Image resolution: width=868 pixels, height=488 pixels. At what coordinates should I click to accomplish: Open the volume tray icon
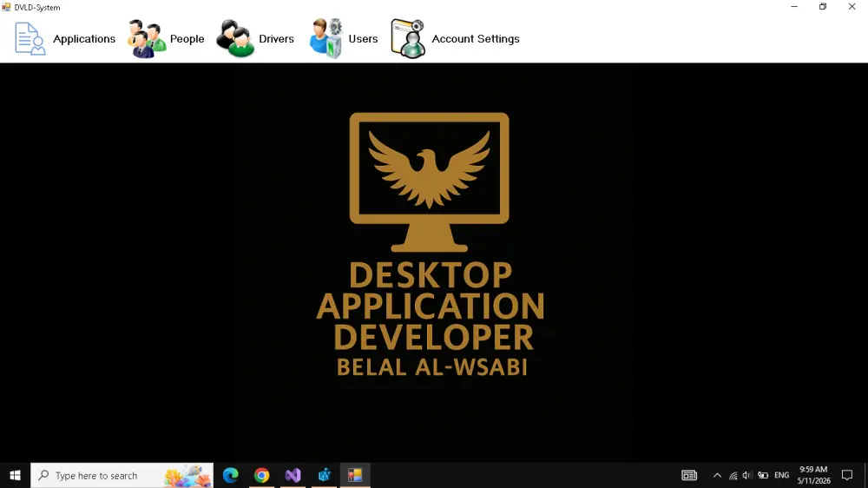[747, 475]
